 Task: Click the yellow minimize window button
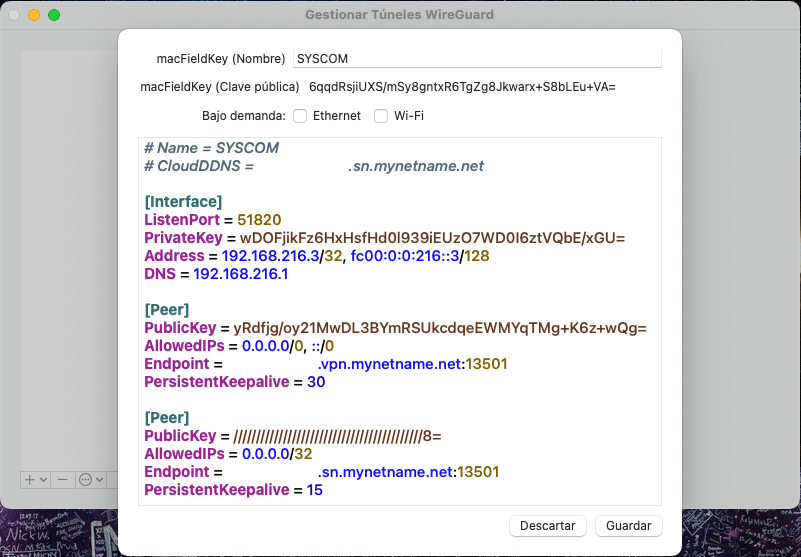34,15
